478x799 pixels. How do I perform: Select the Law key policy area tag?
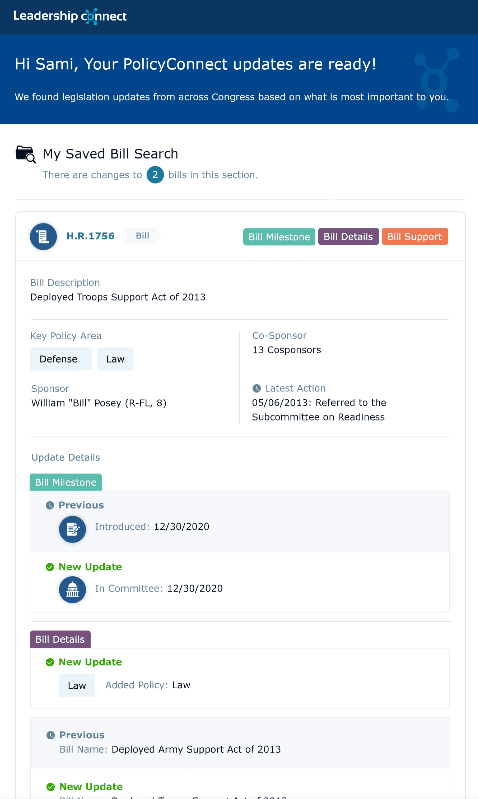[115, 359]
